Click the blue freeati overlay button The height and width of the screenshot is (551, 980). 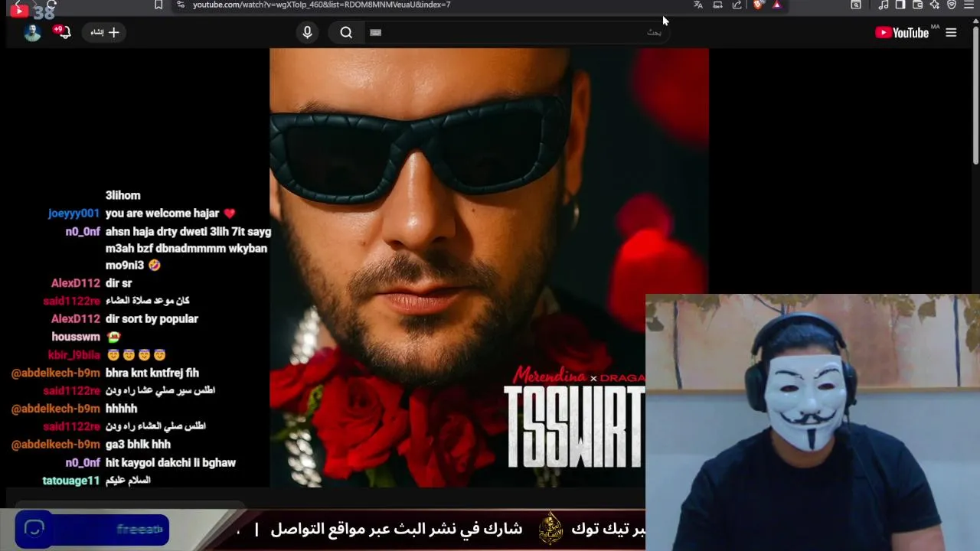point(92,529)
